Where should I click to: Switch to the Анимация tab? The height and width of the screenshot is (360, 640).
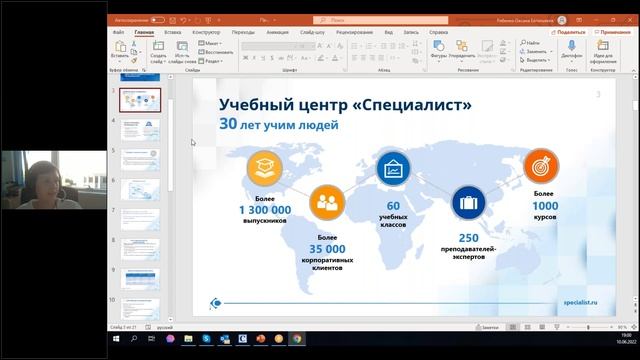278,32
